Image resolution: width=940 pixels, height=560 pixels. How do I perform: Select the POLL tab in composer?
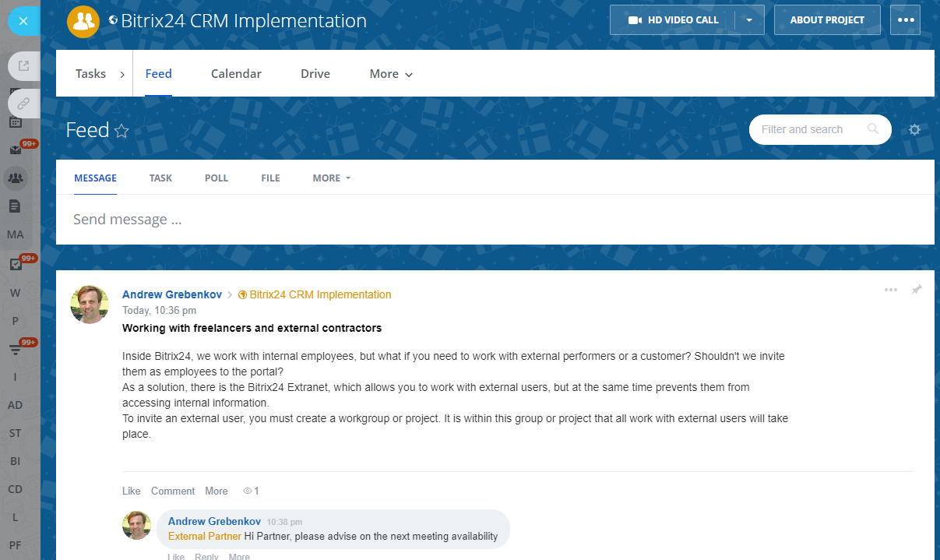[x=217, y=178]
